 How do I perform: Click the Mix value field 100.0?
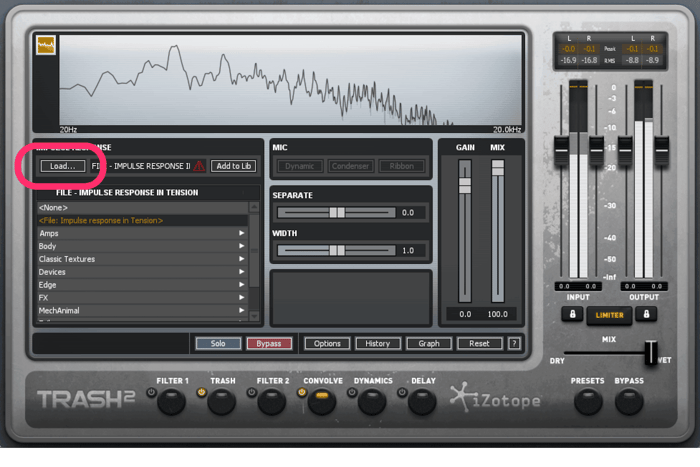click(x=497, y=314)
